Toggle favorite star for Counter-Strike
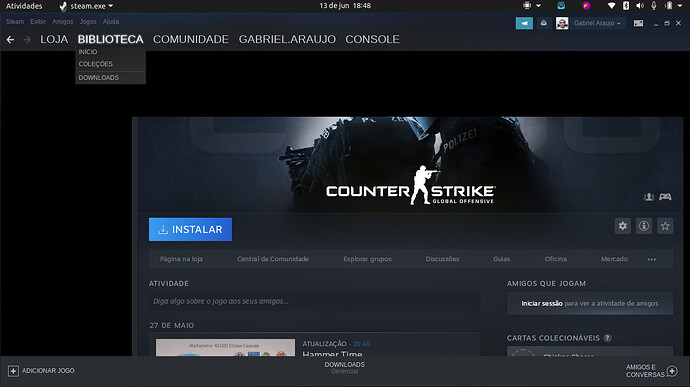The image size is (690, 387). pos(665,226)
